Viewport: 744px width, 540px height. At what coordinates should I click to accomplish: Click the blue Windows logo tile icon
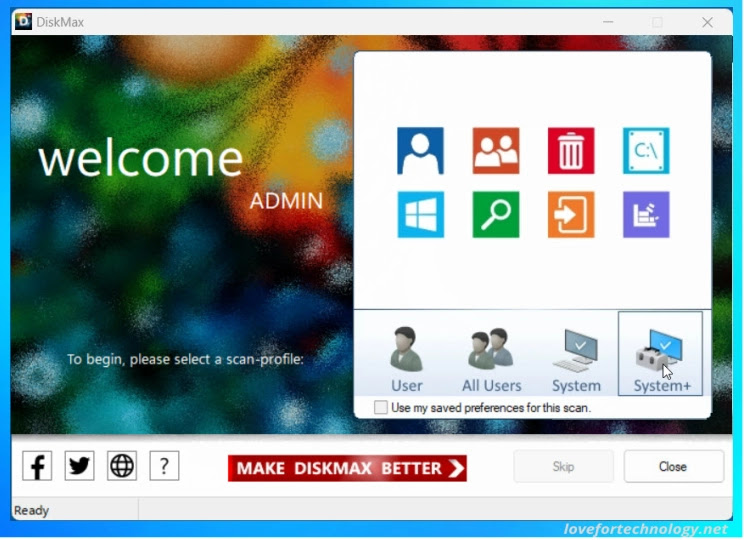420,214
